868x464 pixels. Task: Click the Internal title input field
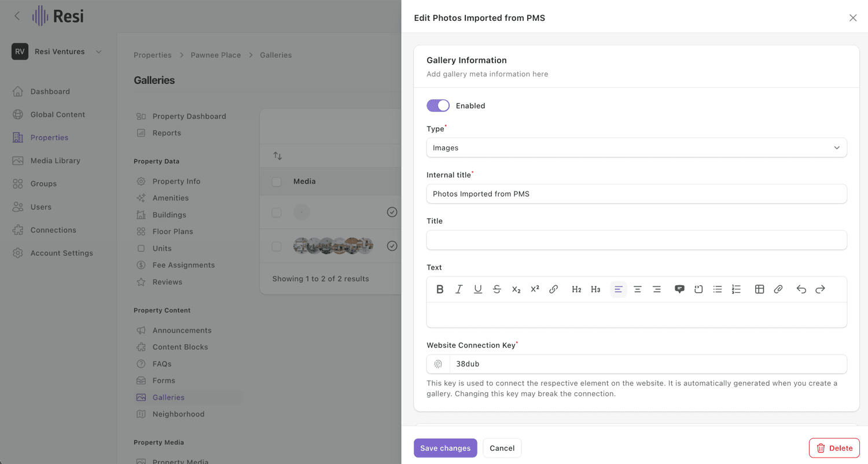[637, 194]
